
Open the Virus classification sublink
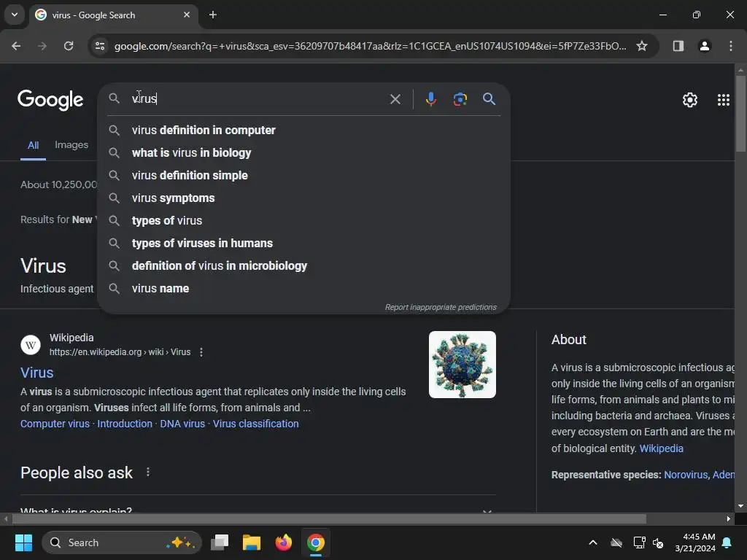coord(256,424)
